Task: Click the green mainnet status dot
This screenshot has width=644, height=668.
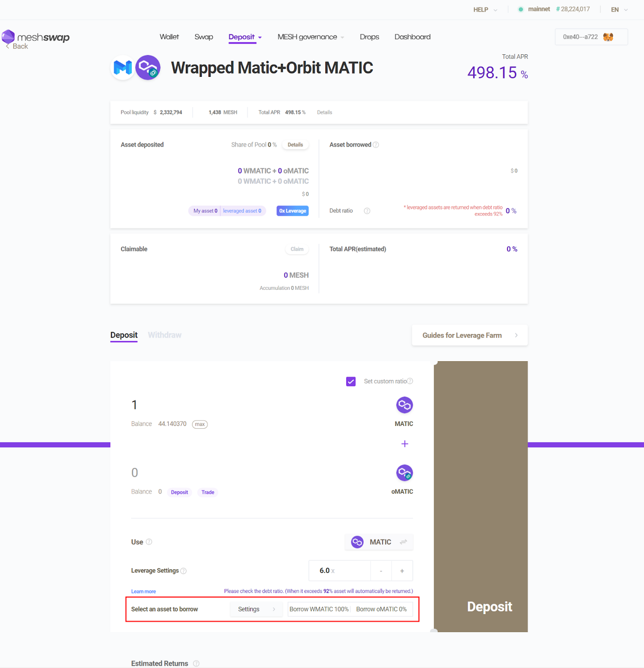Action: tap(521, 9)
